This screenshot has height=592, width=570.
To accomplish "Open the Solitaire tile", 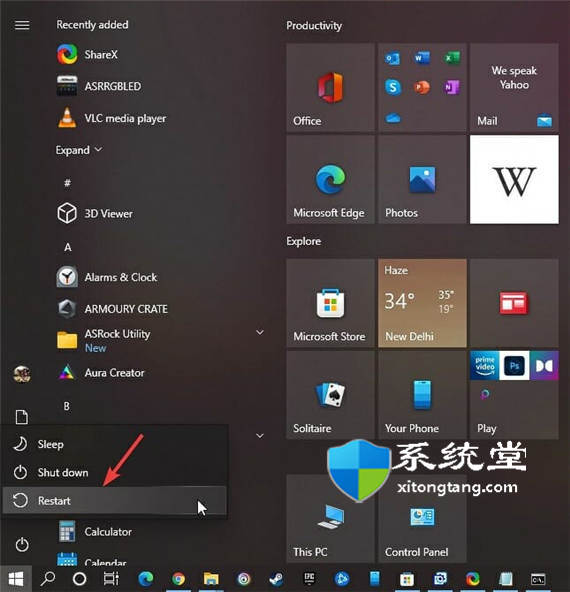I will pos(330,395).
